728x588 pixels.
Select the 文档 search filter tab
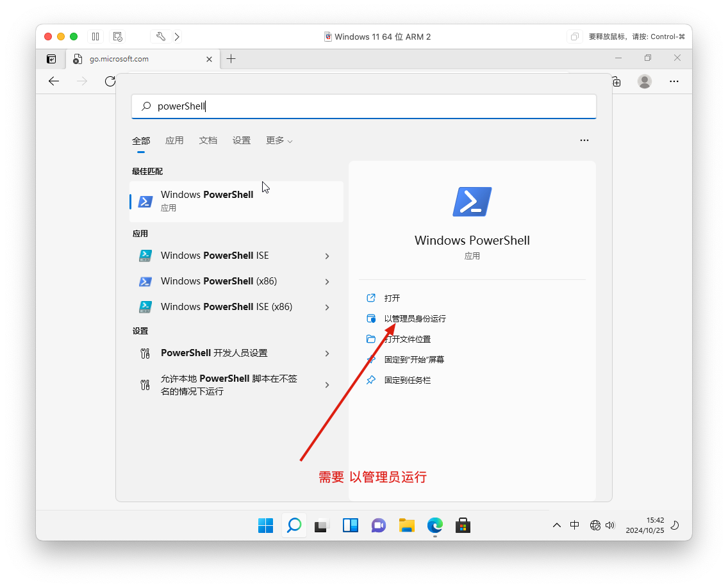208,141
